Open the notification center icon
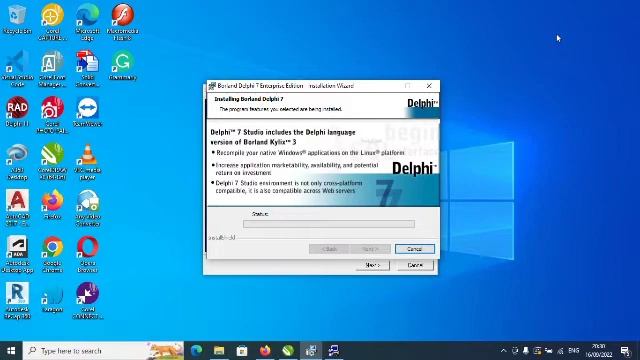 (x=625, y=351)
